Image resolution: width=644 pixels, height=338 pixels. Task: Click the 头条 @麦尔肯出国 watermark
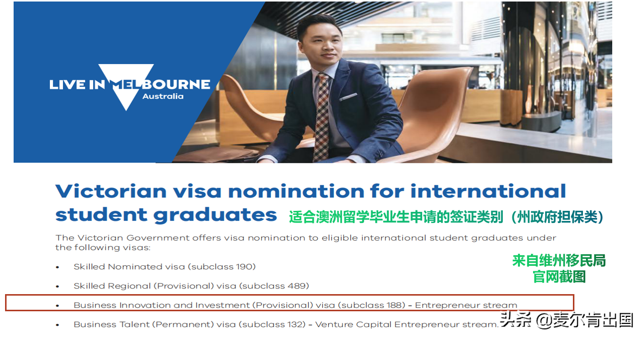point(566,320)
